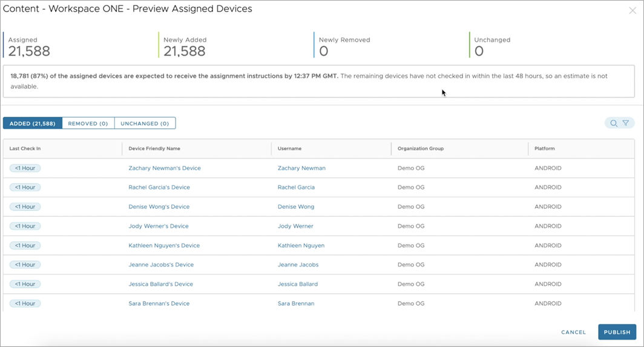Open Kathleen Nguyen's Device link
Viewport: 644px width, 347px height.
164,245
